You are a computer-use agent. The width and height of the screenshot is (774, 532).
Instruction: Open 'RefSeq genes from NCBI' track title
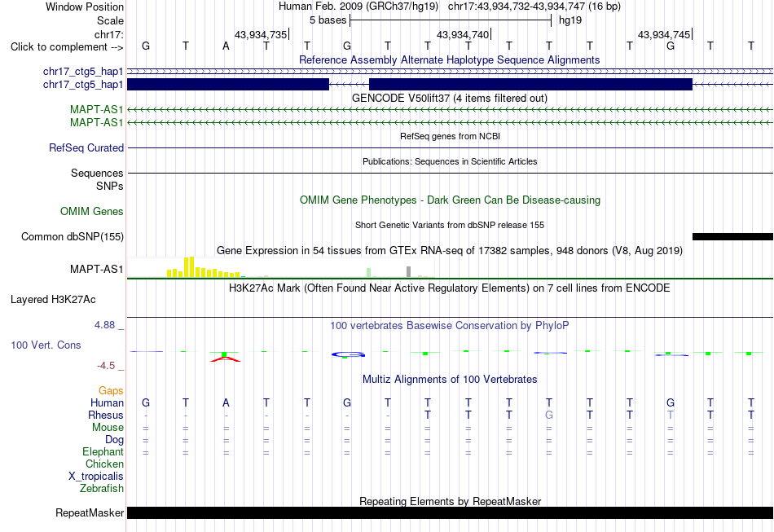[x=450, y=136]
